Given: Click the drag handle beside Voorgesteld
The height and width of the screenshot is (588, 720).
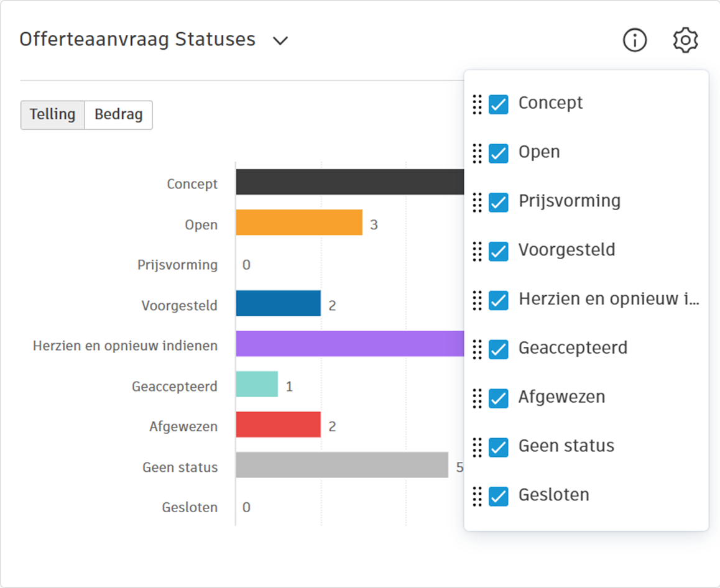Looking at the screenshot, I should coord(478,251).
